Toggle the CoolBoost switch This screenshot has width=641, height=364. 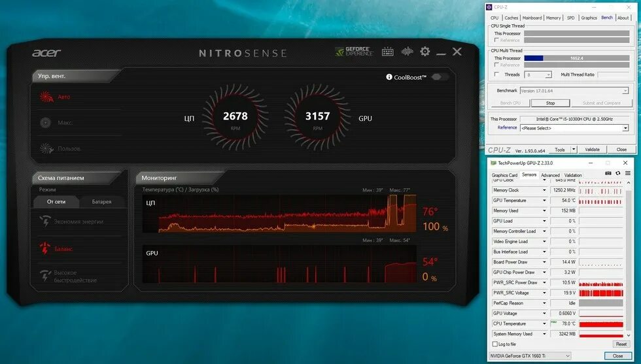439,77
